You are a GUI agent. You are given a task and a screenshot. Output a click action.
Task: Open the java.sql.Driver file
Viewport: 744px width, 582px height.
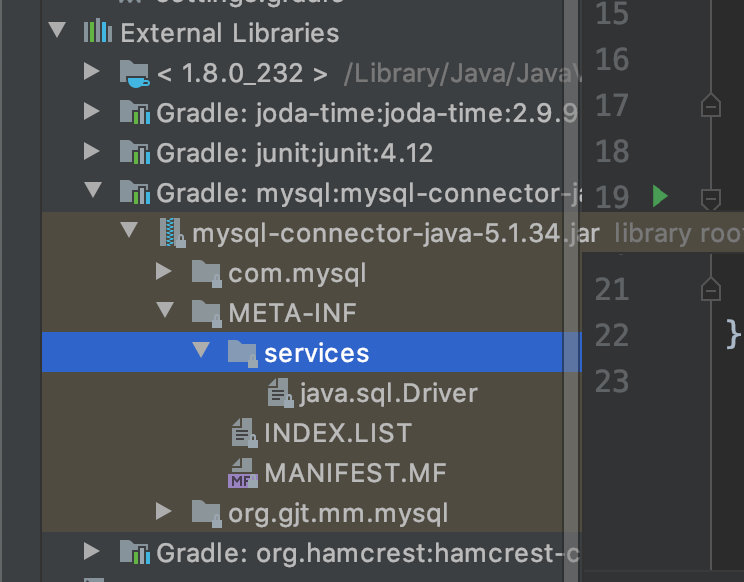click(388, 393)
